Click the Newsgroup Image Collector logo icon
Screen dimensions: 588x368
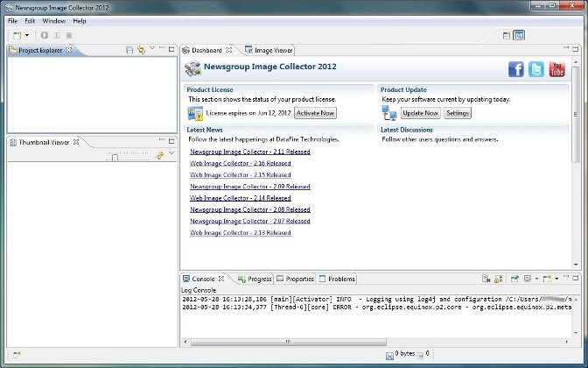pos(192,69)
